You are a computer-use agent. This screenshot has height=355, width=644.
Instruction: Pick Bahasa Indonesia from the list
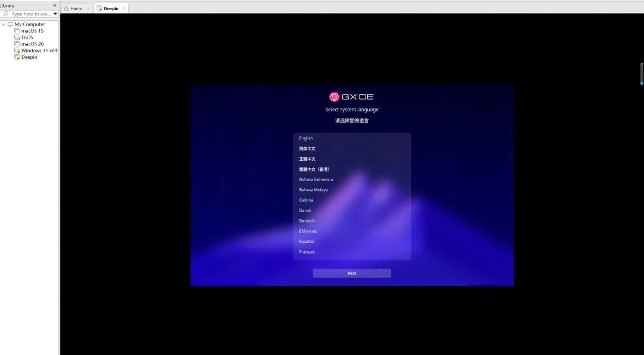click(x=352, y=179)
